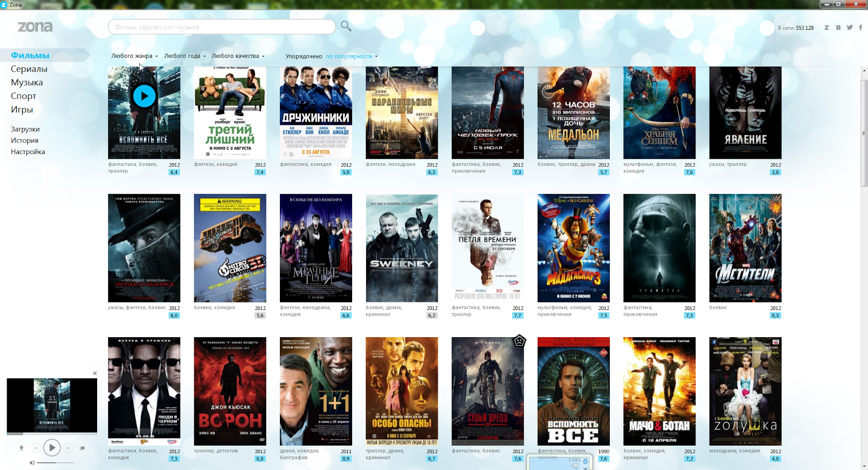Screen dimensions: 868x470
Task: Open the Facebook social icon
Action: pyautogui.click(x=860, y=28)
